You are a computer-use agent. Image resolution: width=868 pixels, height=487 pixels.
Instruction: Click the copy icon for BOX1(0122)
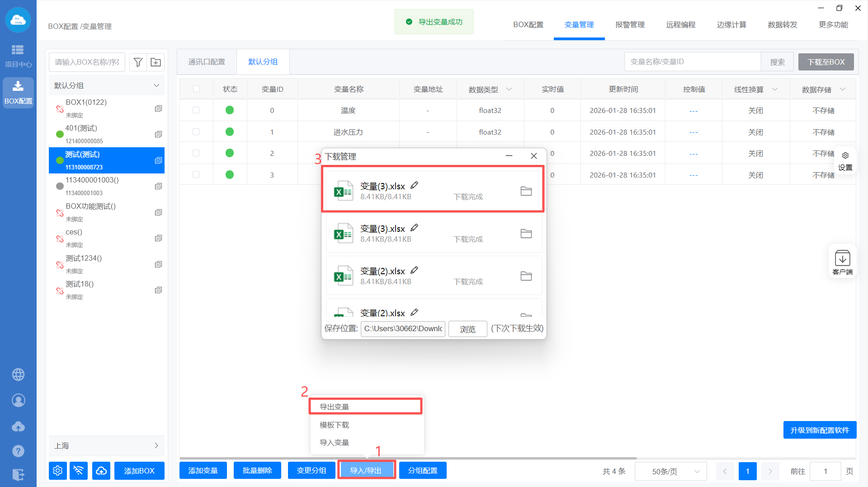click(158, 108)
